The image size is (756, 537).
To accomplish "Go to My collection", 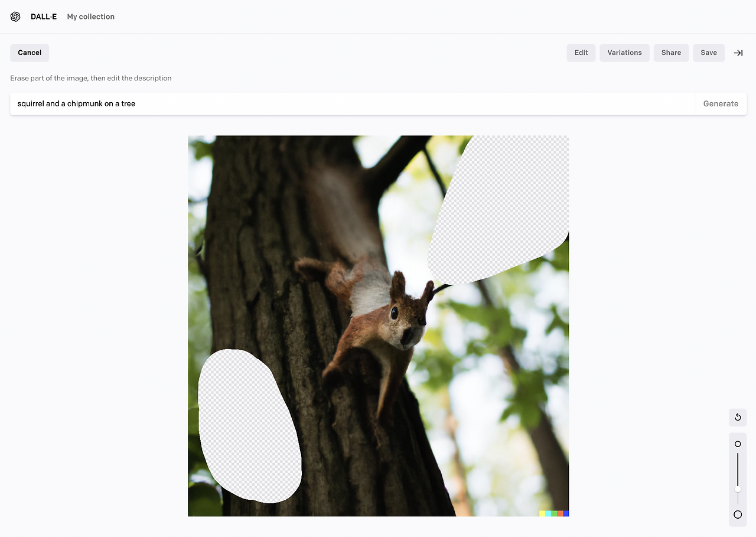I will [91, 17].
